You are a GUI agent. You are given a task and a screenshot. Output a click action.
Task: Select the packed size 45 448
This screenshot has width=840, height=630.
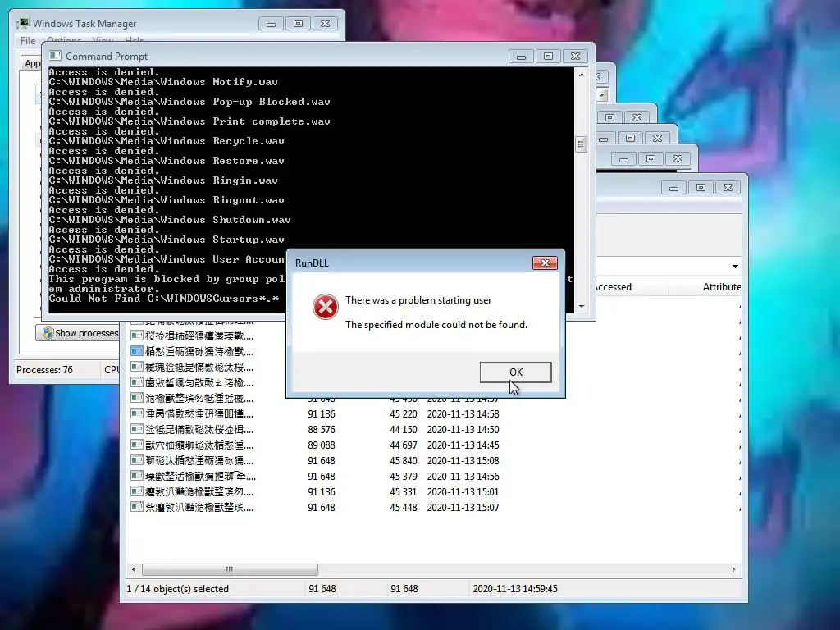404,507
